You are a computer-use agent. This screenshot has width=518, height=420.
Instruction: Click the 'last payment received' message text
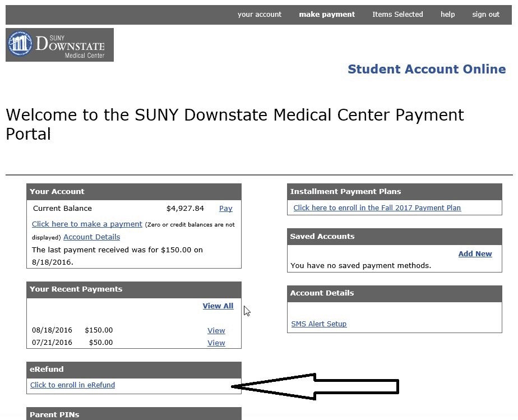coord(117,256)
